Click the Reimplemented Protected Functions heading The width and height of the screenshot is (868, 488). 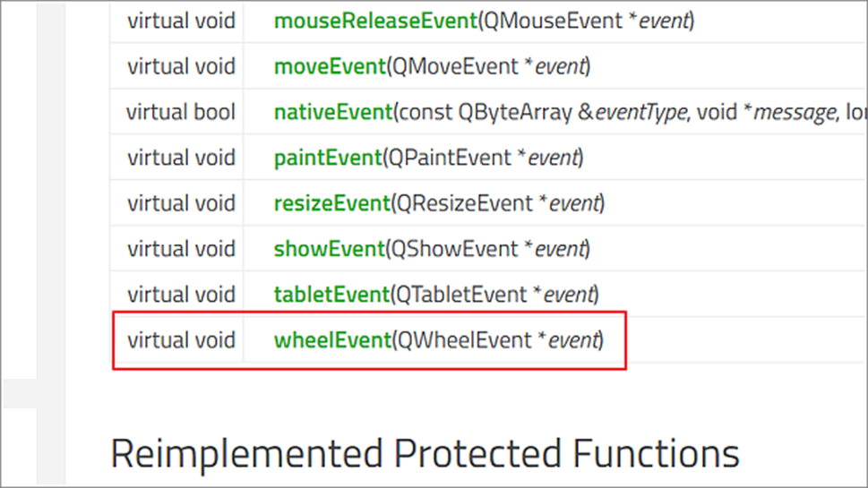click(x=425, y=454)
